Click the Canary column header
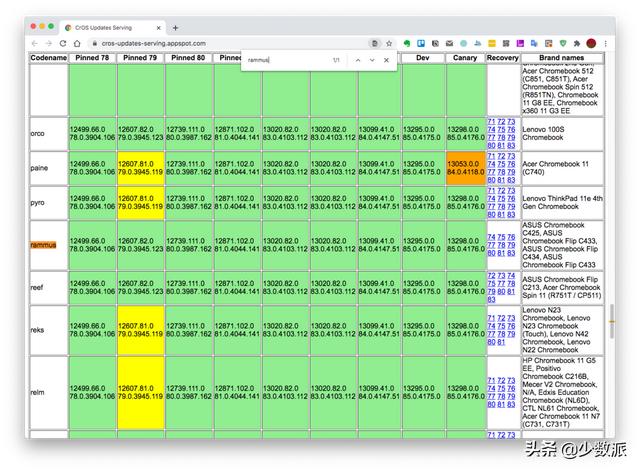 465,58
